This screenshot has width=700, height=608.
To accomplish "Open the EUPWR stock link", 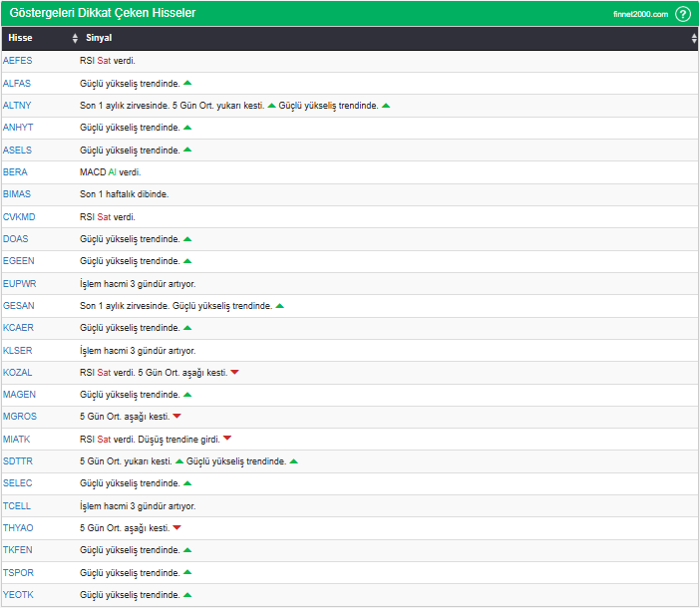I will [x=19, y=284].
